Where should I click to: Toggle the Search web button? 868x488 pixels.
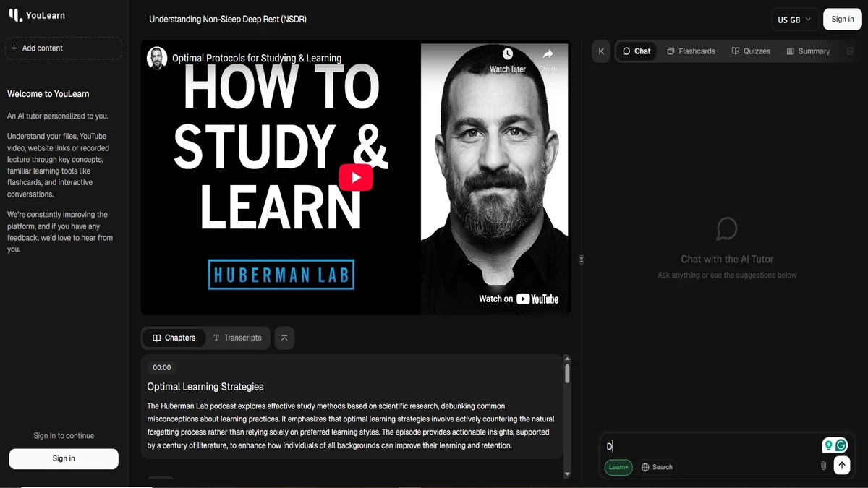(657, 467)
